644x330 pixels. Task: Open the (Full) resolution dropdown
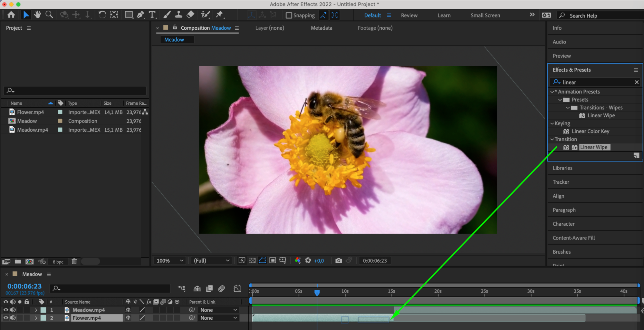tap(211, 260)
